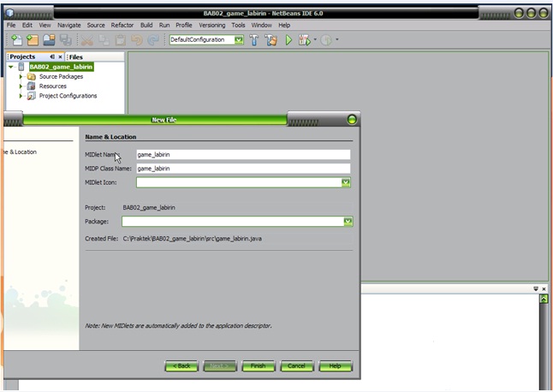Click the New File toolbar icon
The height and width of the screenshot is (392, 553).
pyautogui.click(x=16, y=40)
